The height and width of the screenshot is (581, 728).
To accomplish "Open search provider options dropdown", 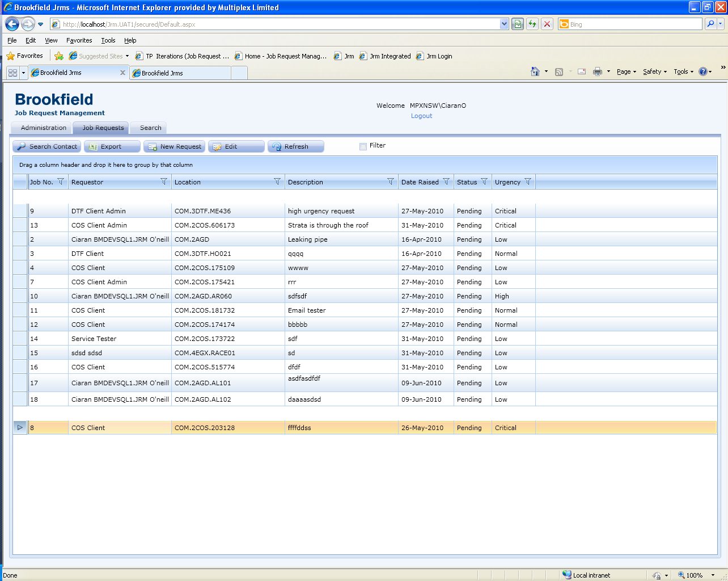I will pyautogui.click(x=721, y=24).
